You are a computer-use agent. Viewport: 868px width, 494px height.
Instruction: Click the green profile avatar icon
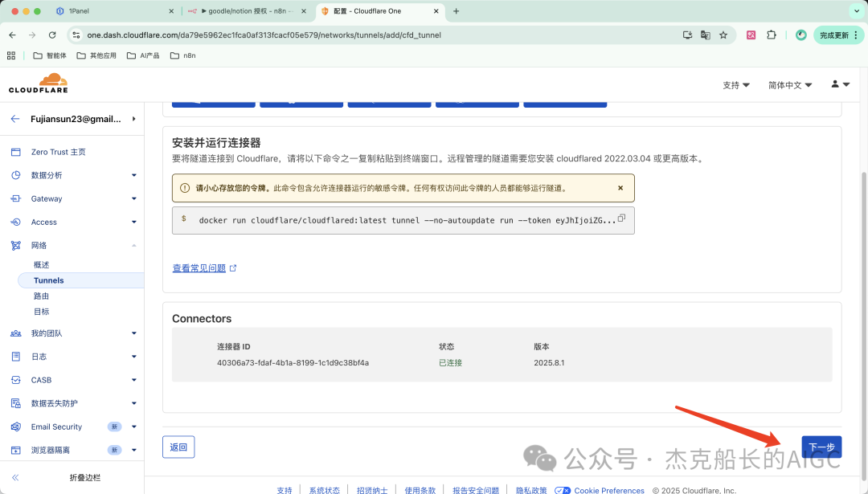[801, 35]
